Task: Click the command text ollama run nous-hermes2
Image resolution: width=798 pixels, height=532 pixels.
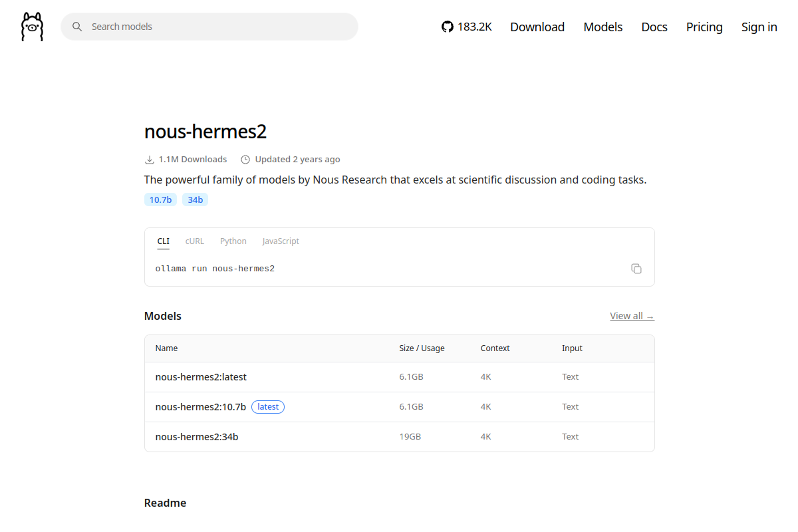Action: 215,269
